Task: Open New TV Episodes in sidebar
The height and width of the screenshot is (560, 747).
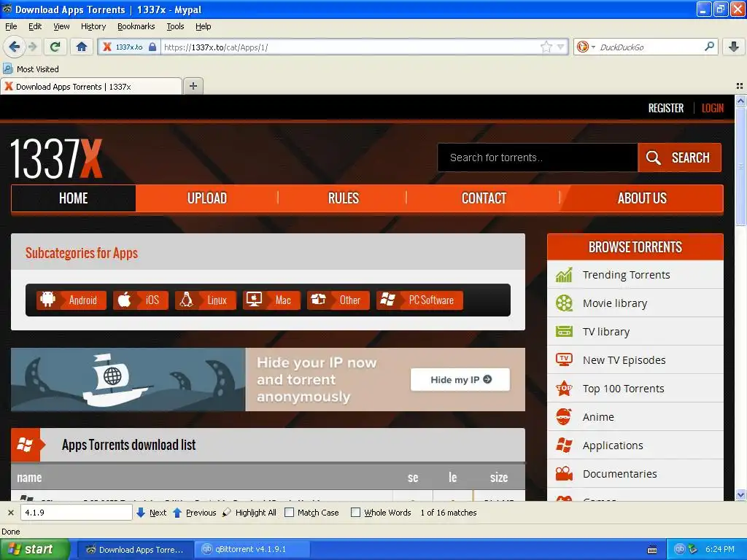Action: point(635,360)
